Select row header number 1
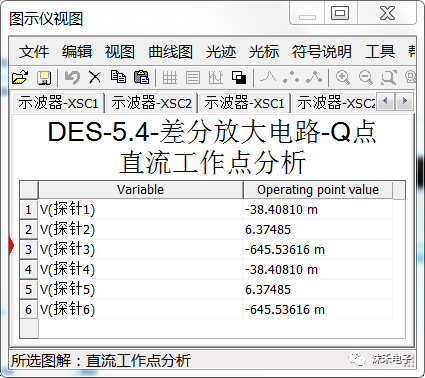Viewport: 425px width, 378px height. point(29,210)
